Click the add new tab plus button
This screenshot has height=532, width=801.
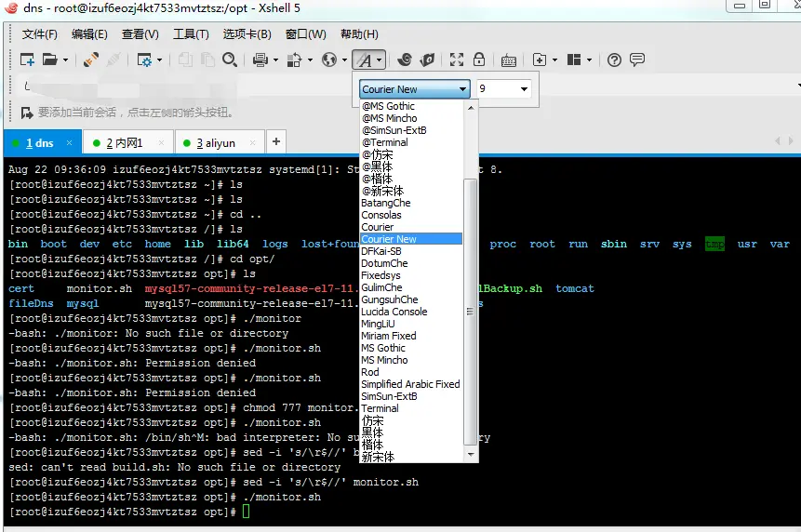[276, 141]
